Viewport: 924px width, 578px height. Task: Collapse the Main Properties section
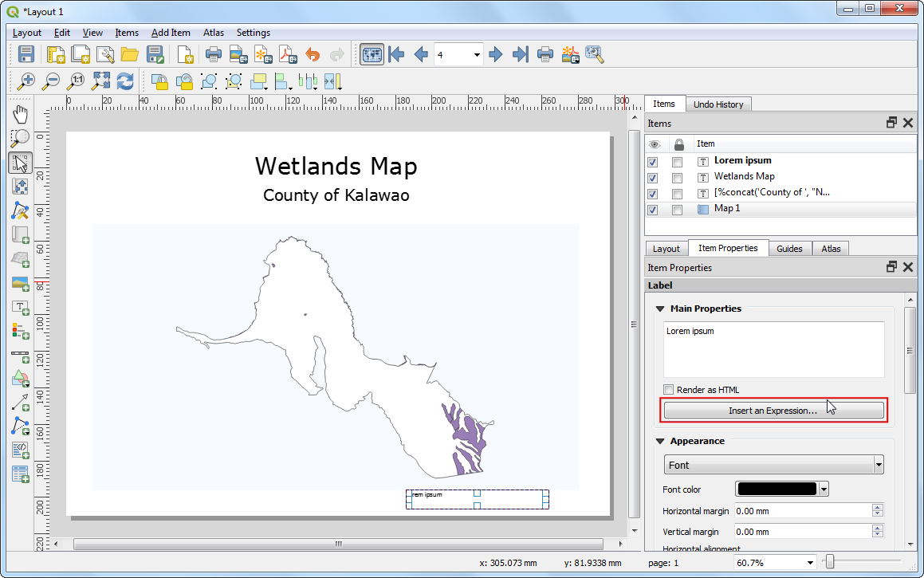coord(660,309)
